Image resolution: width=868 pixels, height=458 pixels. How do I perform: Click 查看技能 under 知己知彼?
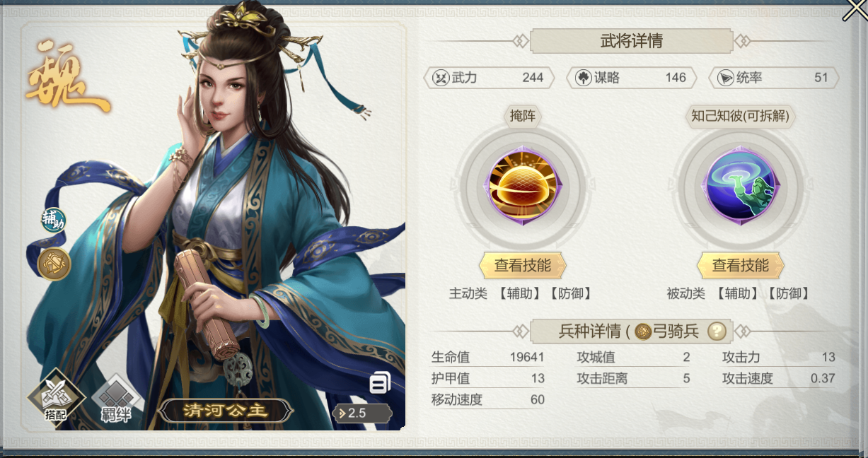[740, 266]
